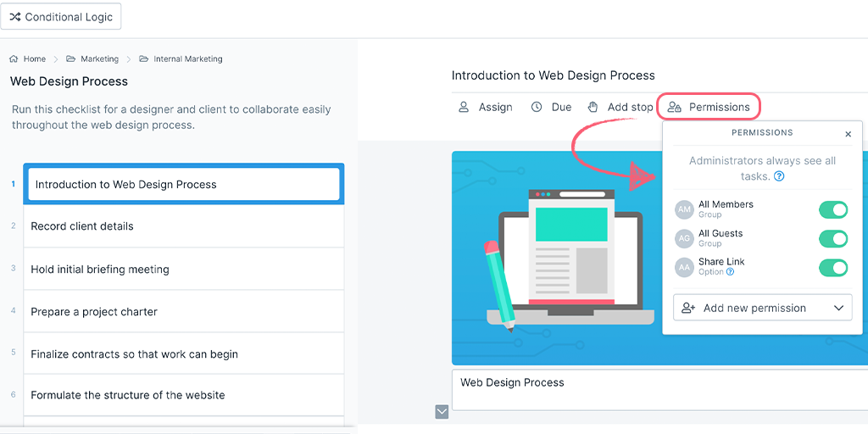Select the Record client details task
The width and height of the screenshot is (868, 434).
point(183,226)
